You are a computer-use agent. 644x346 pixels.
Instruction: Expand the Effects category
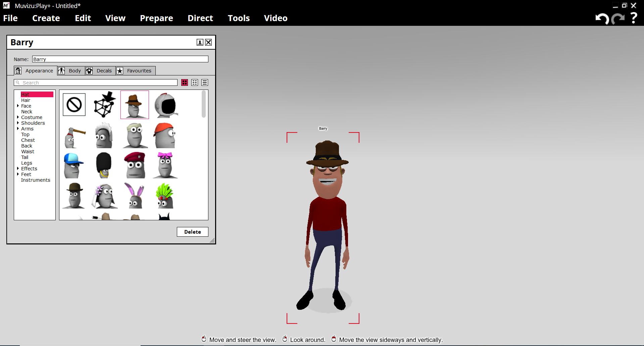18,169
